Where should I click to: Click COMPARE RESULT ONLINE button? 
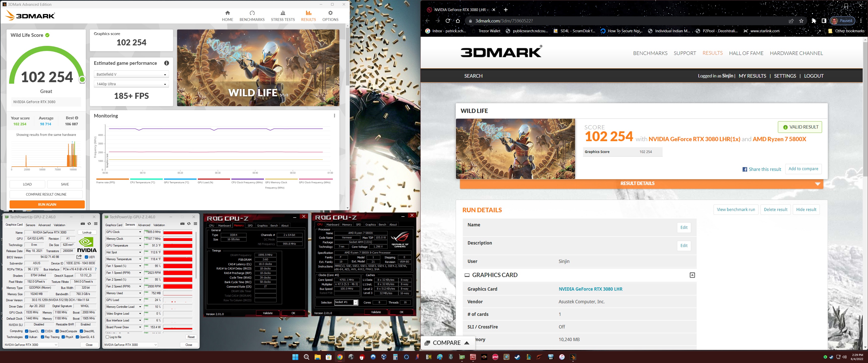click(x=46, y=194)
